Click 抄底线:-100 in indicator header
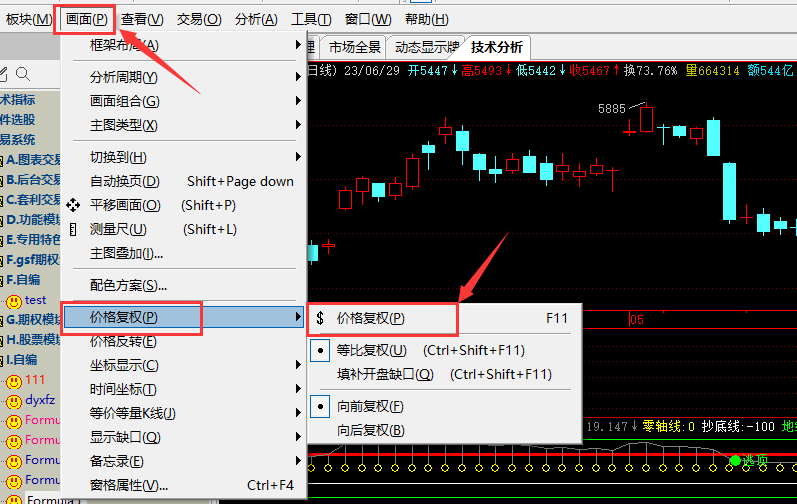Viewport: 797px width, 504px height. tap(738, 426)
